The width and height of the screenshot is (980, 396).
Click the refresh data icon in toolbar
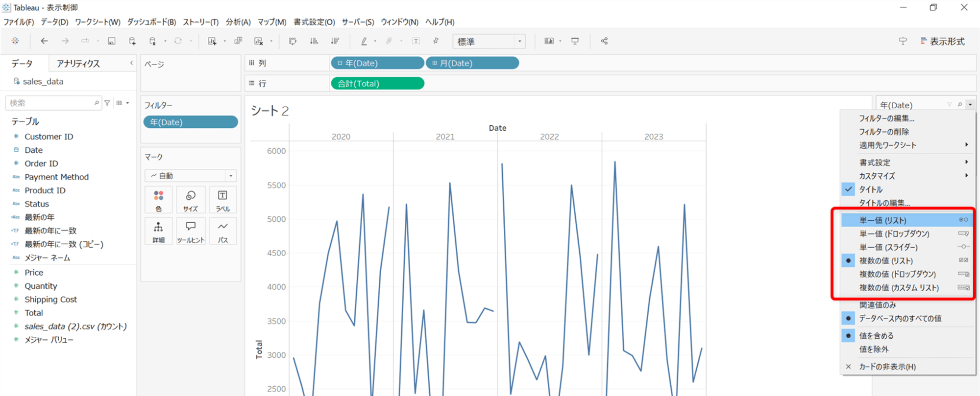coord(178,41)
